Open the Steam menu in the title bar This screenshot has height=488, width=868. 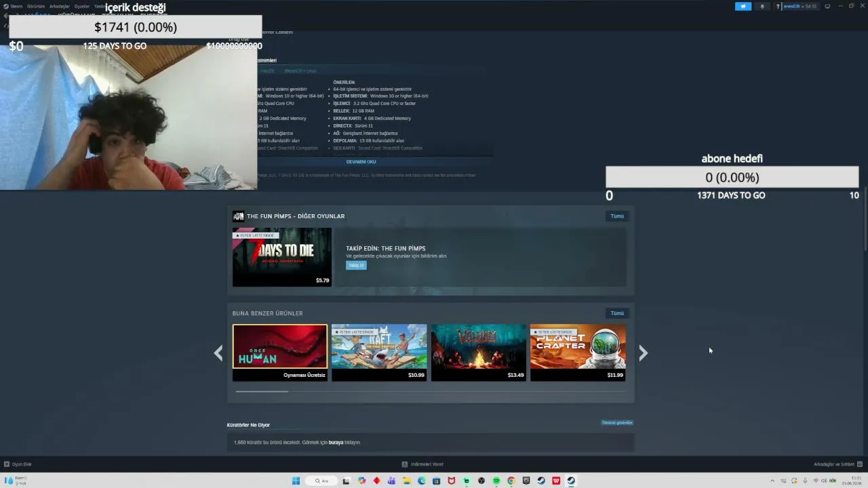click(13, 6)
